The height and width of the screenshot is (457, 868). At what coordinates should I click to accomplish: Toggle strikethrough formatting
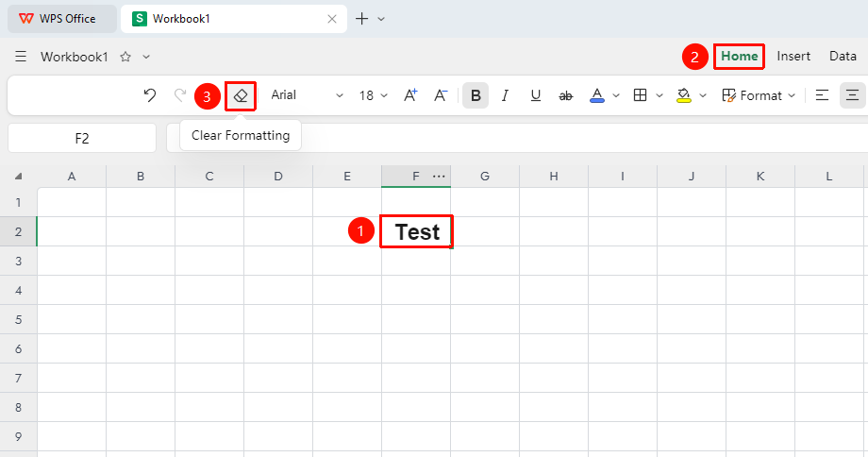click(566, 95)
